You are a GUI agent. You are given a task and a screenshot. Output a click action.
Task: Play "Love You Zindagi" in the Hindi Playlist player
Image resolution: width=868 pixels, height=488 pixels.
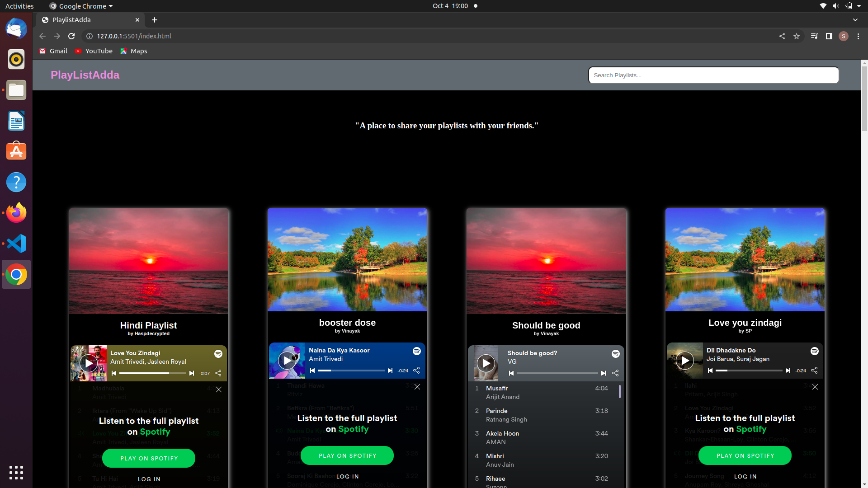(x=89, y=363)
